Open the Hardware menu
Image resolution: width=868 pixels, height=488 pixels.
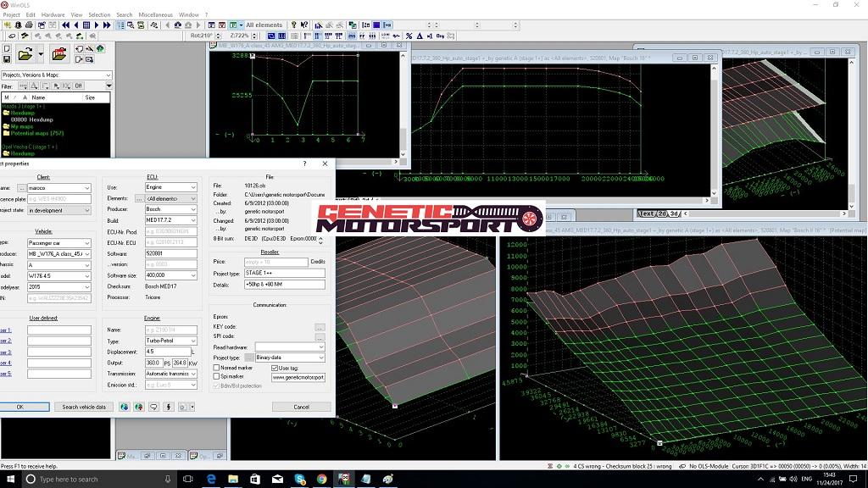click(x=53, y=14)
